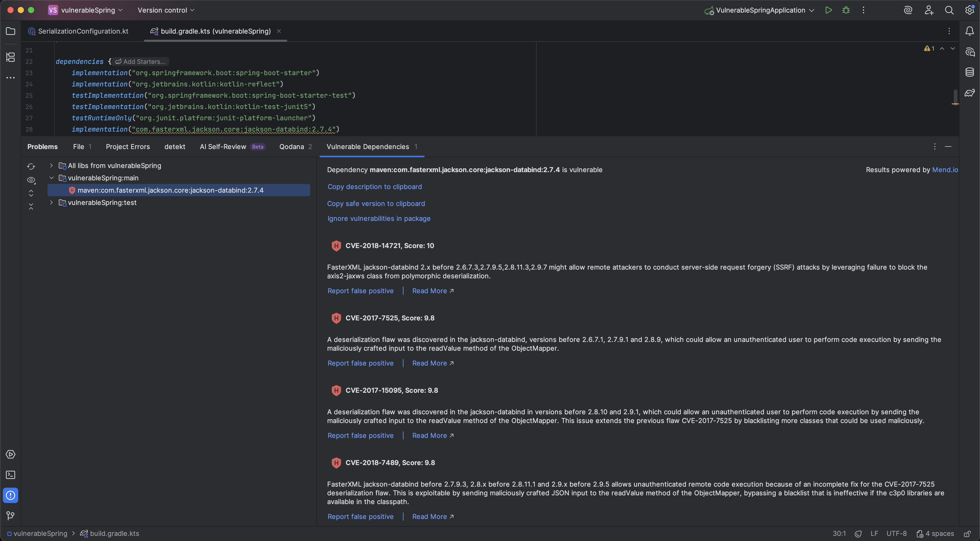
Task: Show more tool windows ellipsis
Action: tap(11, 77)
